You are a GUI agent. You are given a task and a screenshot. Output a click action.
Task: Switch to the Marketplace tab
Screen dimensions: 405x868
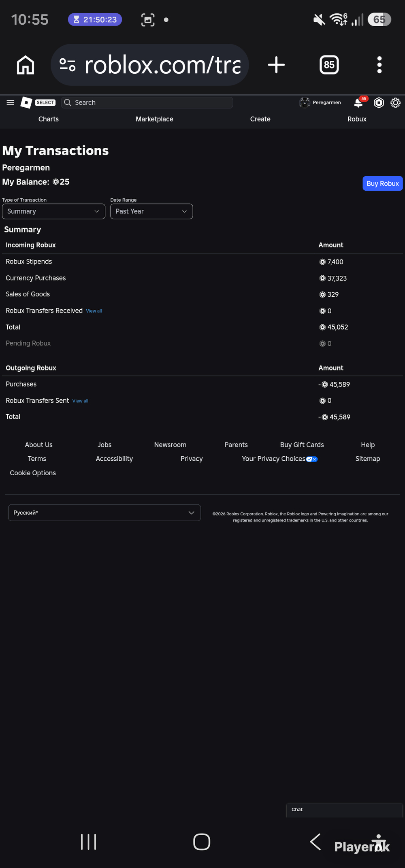pyautogui.click(x=154, y=119)
